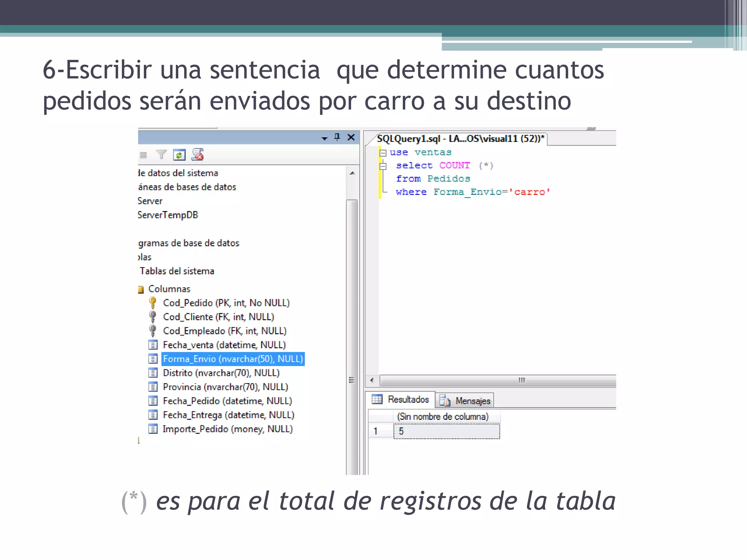Click the Columnas folder label

(x=169, y=289)
